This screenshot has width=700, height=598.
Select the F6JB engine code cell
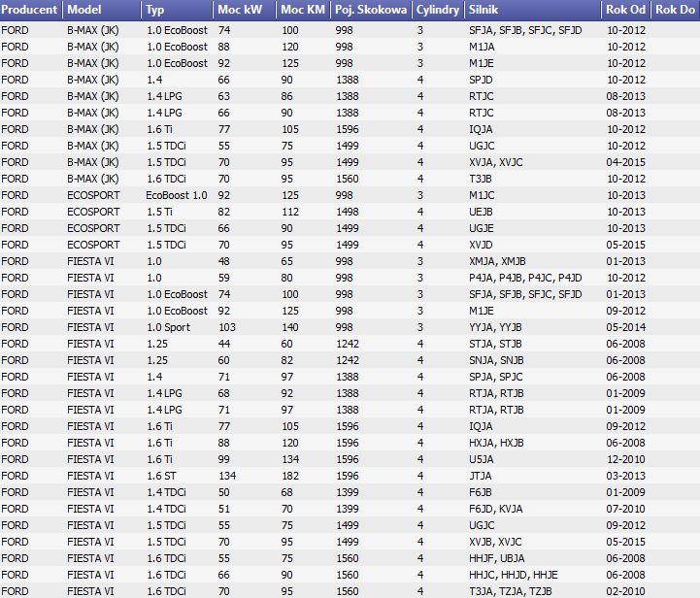(481, 493)
